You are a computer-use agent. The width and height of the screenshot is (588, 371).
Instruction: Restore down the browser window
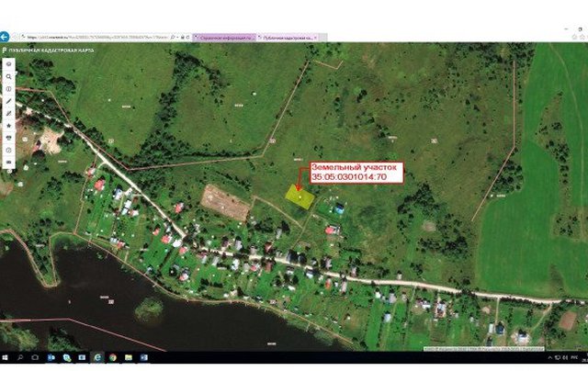click(x=581, y=28)
